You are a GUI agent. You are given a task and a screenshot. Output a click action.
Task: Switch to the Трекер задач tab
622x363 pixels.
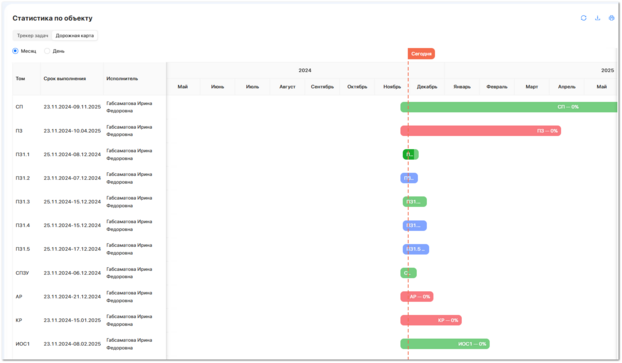(33, 36)
